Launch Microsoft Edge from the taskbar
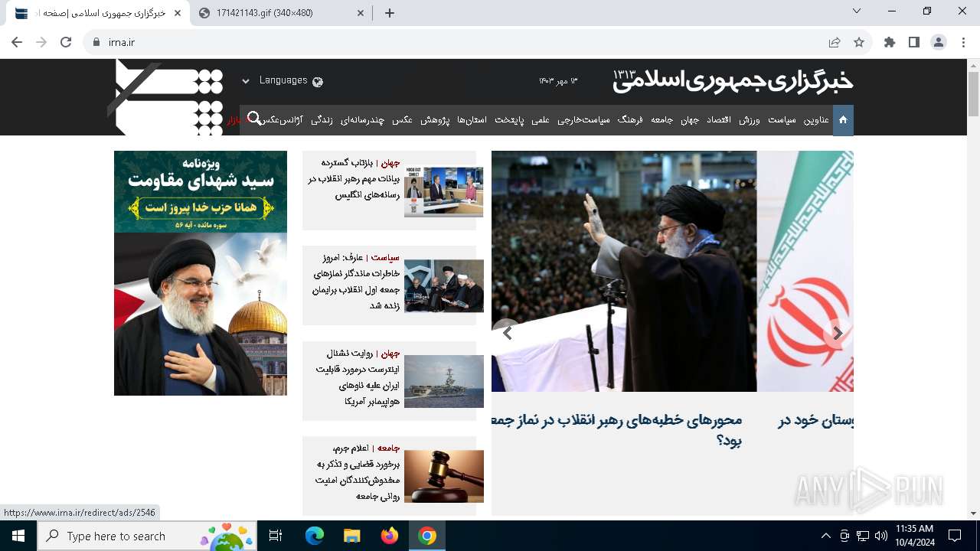Image resolution: width=980 pixels, height=551 pixels. click(315, 536)
